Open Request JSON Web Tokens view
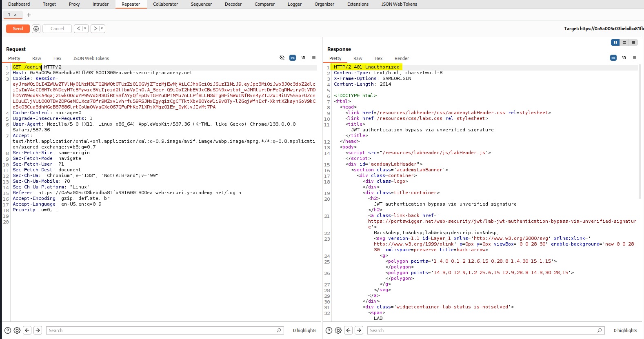 point(91,58)
